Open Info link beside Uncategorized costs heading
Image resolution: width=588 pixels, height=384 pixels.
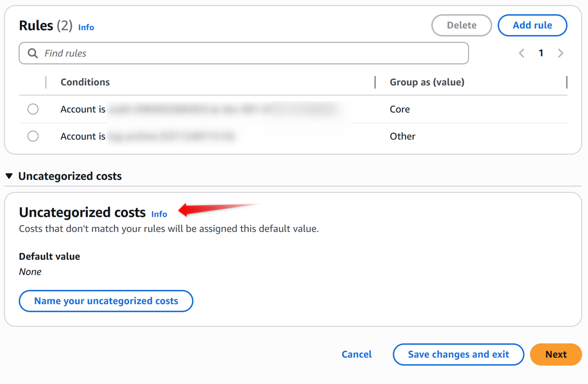tap(159, 214)
